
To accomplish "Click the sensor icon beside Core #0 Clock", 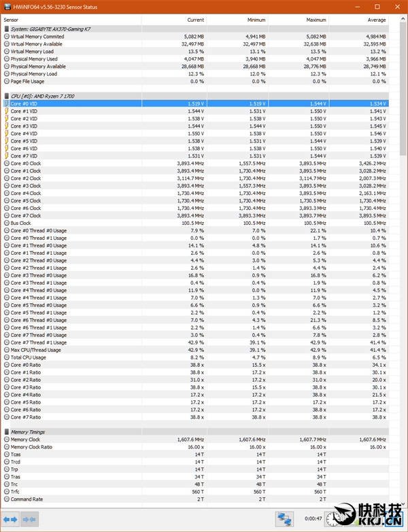I will click(x=6, y=163).
